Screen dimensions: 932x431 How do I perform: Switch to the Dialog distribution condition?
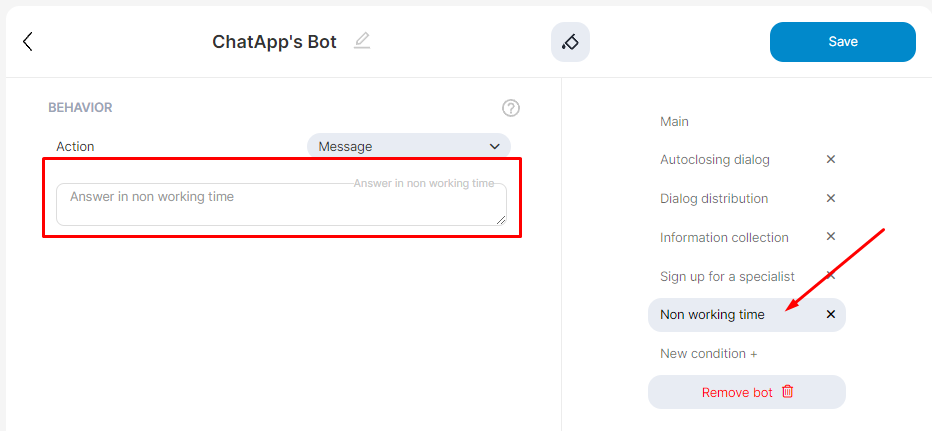pyautogui.click(x=713, y=198)
